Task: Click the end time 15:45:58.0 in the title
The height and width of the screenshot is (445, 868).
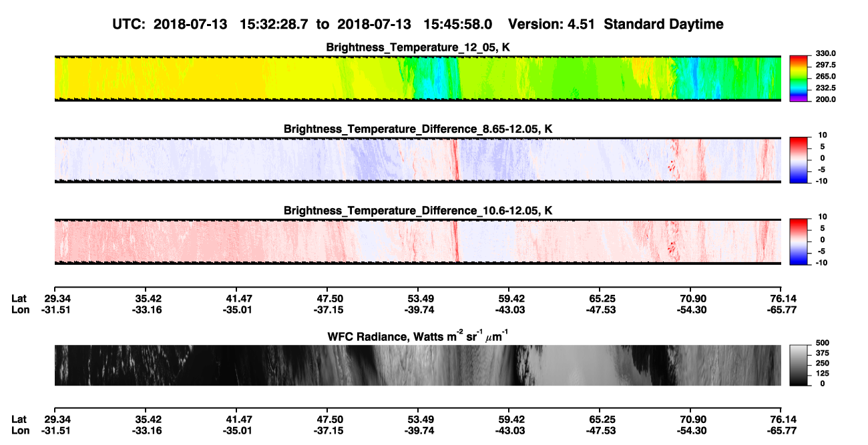Action: pyautogui.click(x=458, y=24)
